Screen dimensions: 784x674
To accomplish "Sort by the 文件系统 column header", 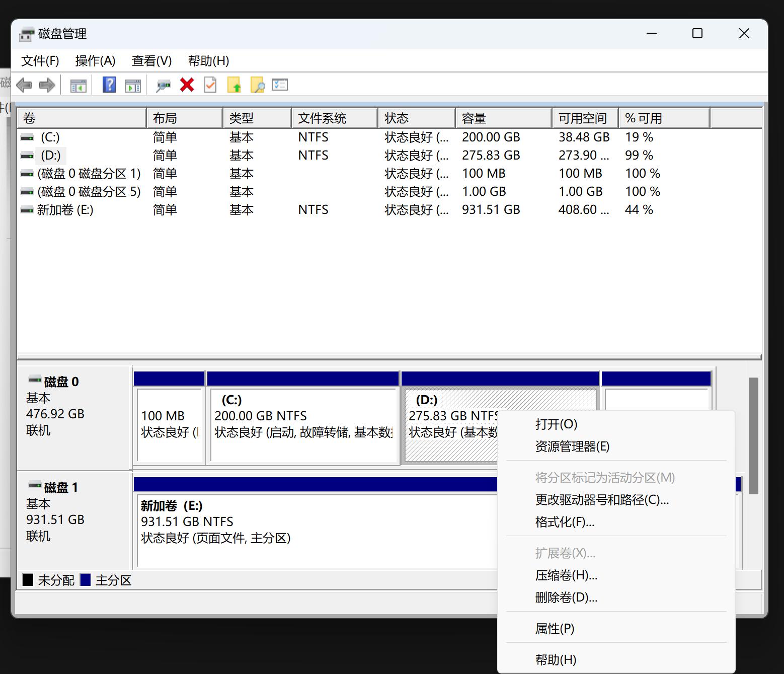I will click(x=335, y=118).
